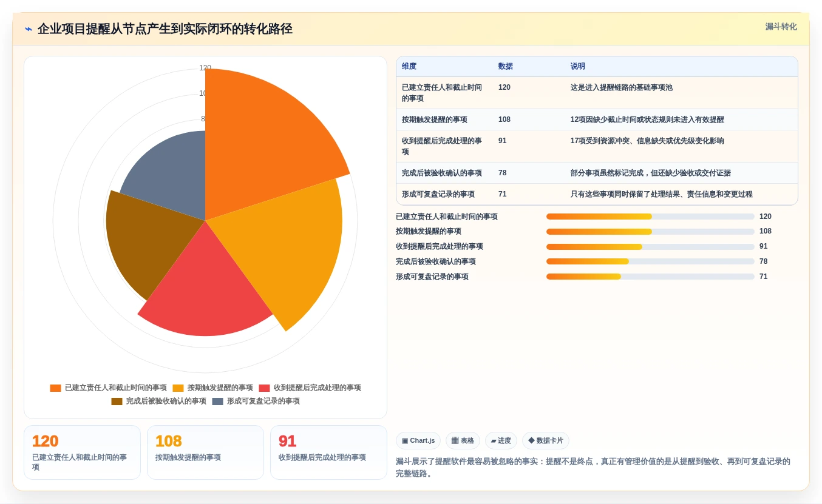The width and height of the screenshot is (822, 504).
Task: Open the 91 data card
Action: click(x=328, y=452)
